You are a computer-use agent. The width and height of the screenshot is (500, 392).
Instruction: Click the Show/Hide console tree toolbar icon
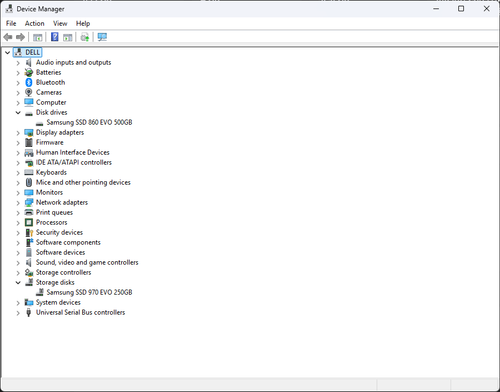tap(37, 37)
